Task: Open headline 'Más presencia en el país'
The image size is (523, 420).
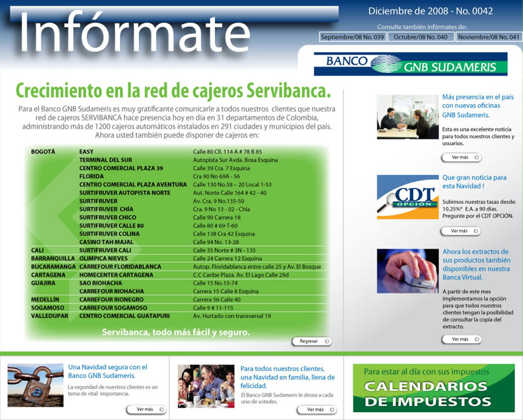Action: 478,105
